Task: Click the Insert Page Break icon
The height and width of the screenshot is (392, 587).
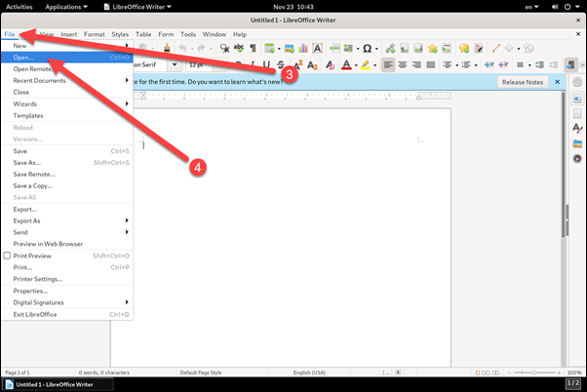Action: click(x=334, y=48)
